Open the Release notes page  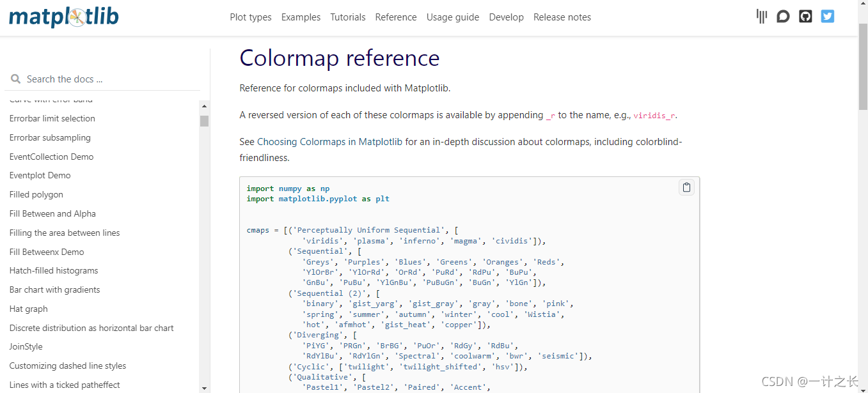click(x=562, y=17)
